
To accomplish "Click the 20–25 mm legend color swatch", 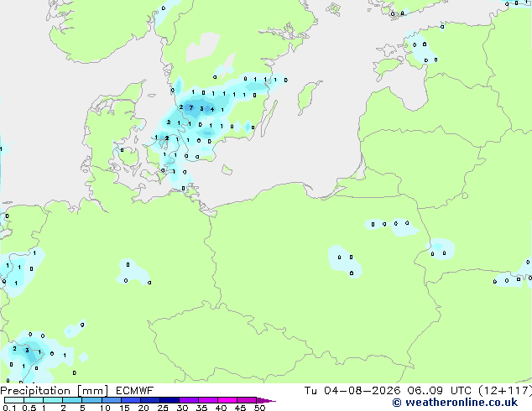I will [x=150, y=400].
